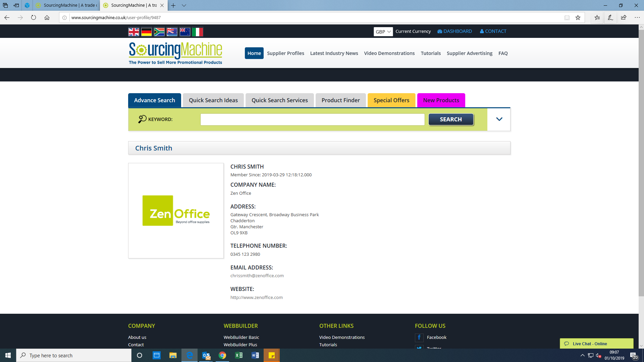
Task: Open Excel from the taskbar
Action: pos(239,355)
